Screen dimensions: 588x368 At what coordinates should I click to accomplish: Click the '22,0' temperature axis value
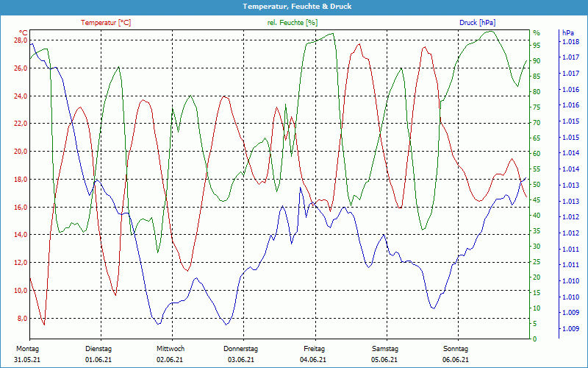tap(21, 124)
